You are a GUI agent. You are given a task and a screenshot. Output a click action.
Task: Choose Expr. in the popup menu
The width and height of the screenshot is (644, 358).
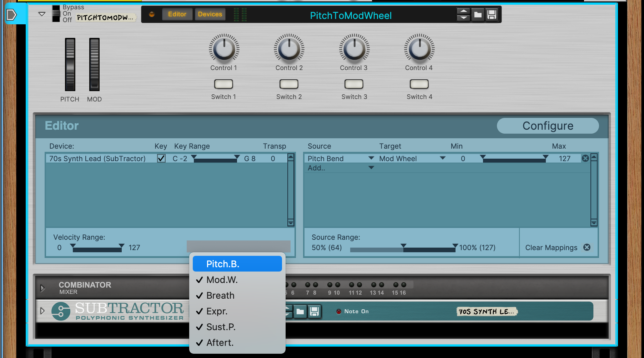[237, 311]
